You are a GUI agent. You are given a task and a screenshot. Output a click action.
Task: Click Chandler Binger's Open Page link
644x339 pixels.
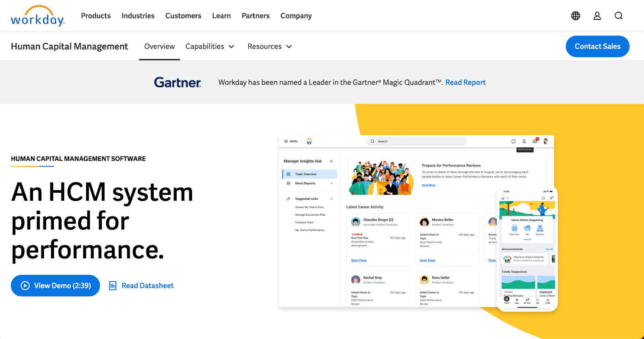359,260
